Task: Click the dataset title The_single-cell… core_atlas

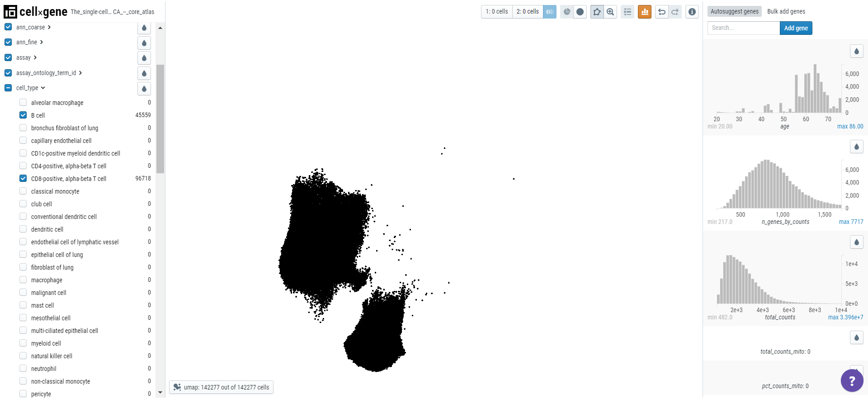Action: 113,12
